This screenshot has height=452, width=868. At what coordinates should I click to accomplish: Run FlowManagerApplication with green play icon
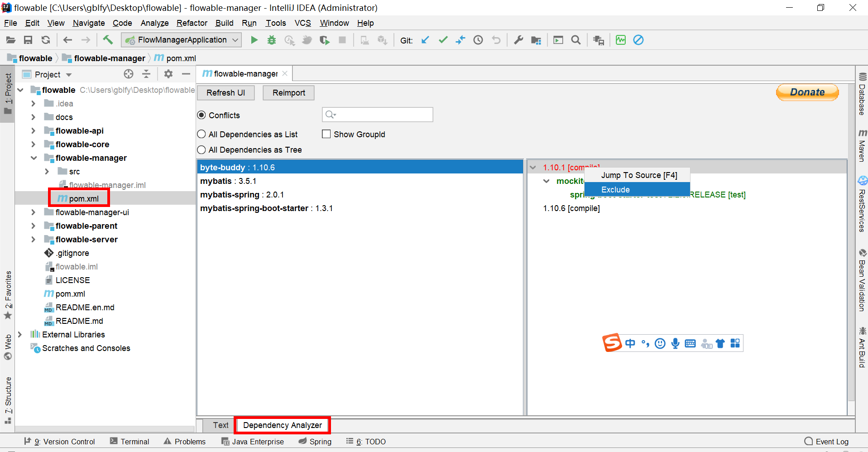coord(254,40)
